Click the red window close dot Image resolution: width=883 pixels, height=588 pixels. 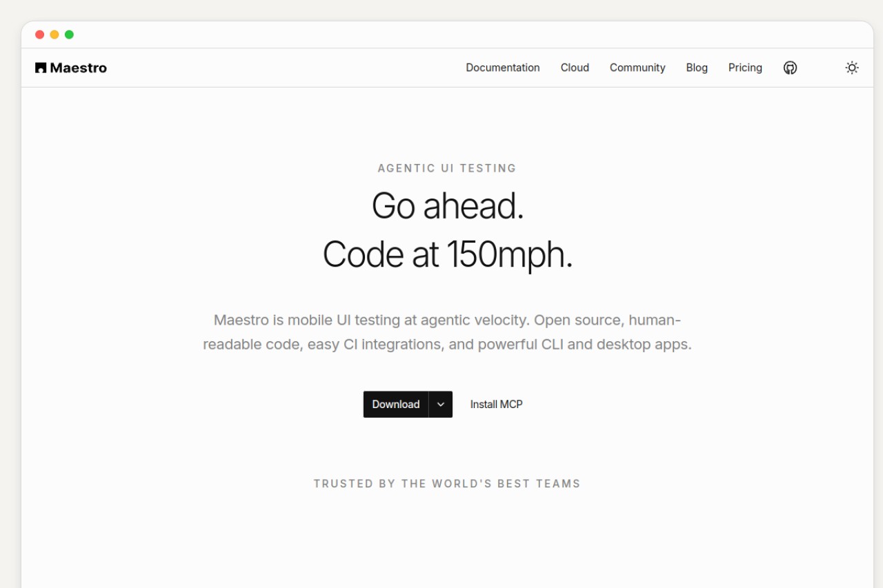click(39, 34)
